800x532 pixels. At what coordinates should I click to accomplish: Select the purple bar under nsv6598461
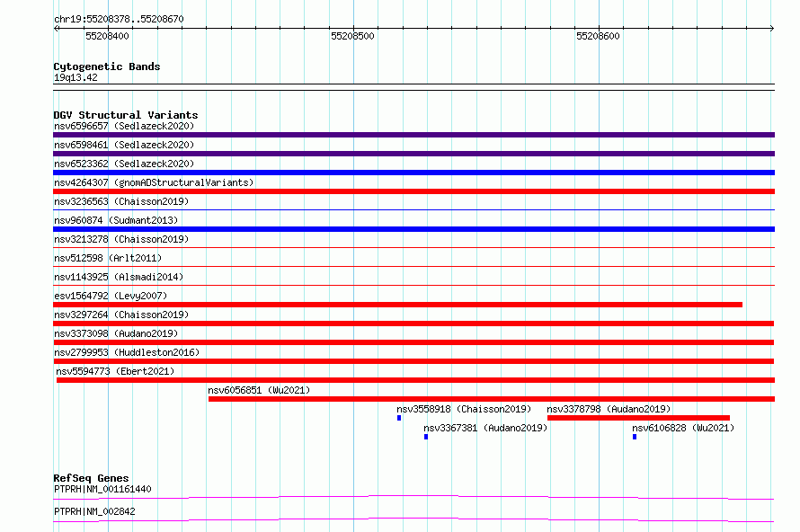coord(413,154)
